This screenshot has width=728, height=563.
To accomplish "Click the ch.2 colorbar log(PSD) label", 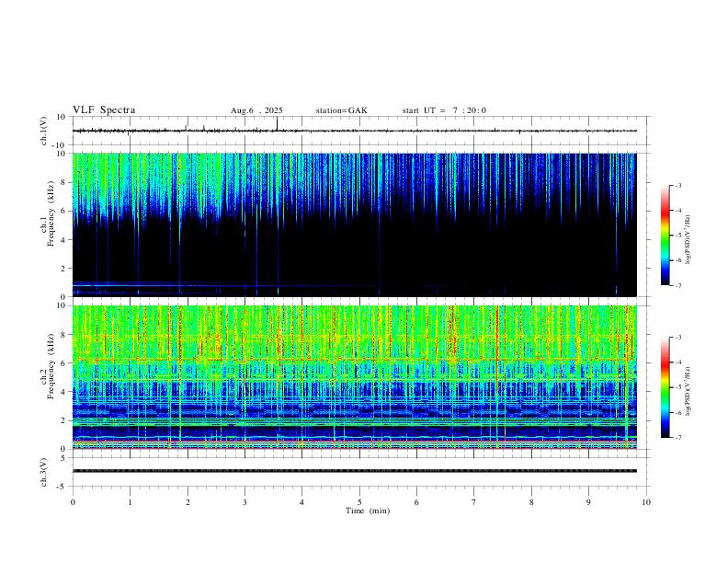I will coord(688,391).
